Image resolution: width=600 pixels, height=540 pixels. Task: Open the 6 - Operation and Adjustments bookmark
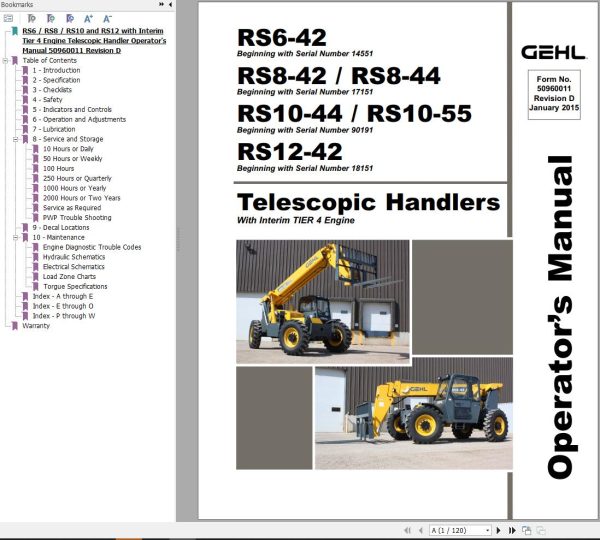(79, 119)
